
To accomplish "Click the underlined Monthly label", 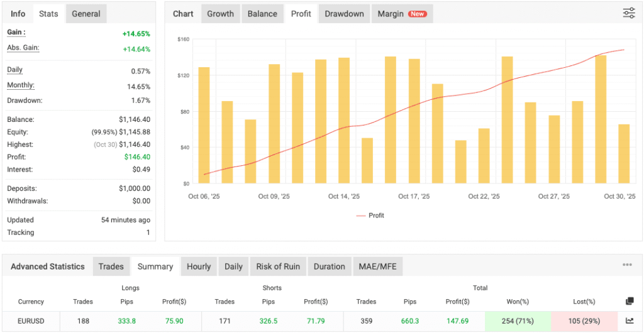I will coord(21,85).
